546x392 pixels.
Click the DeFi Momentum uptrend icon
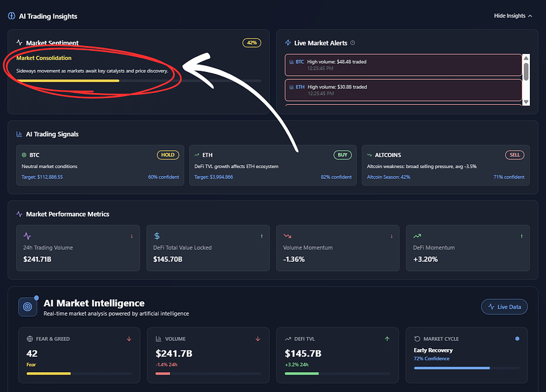click(418, 236)
